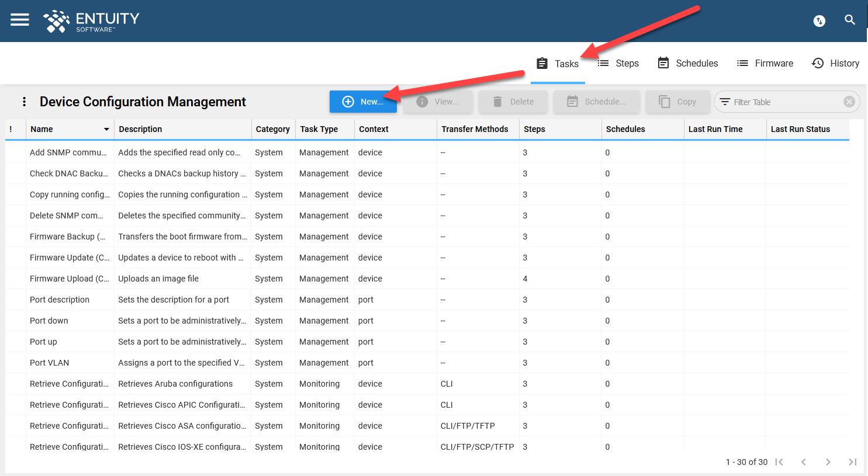Open search with the magnifier icon
Viewport: 868px width, 476px height.
pos(850,20)
